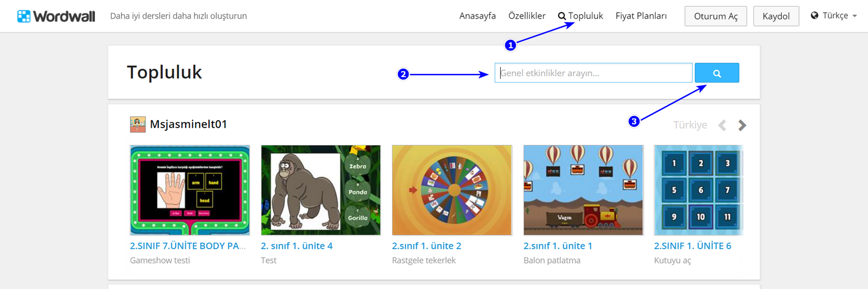Click the blue search magnifier button
Image resolution: width=868 pixels, height=289 pixels.
(x=717, y=73)
